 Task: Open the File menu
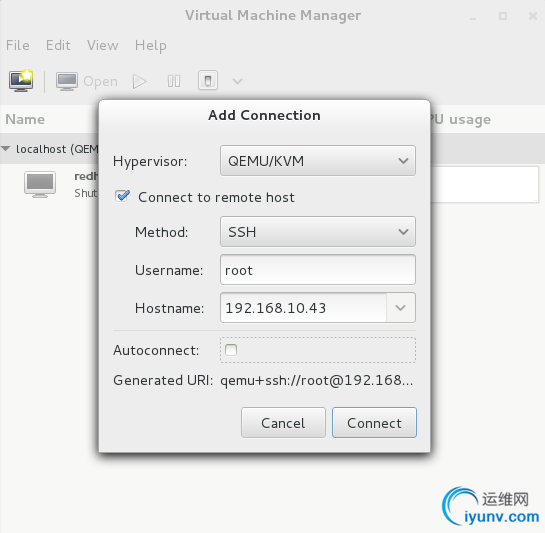[x=17, y=45]
